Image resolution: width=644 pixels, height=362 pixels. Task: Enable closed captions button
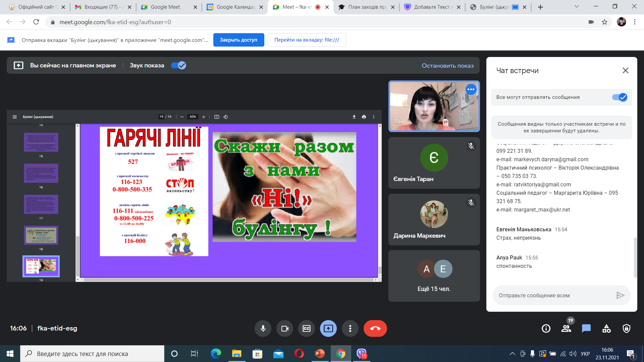307,328
